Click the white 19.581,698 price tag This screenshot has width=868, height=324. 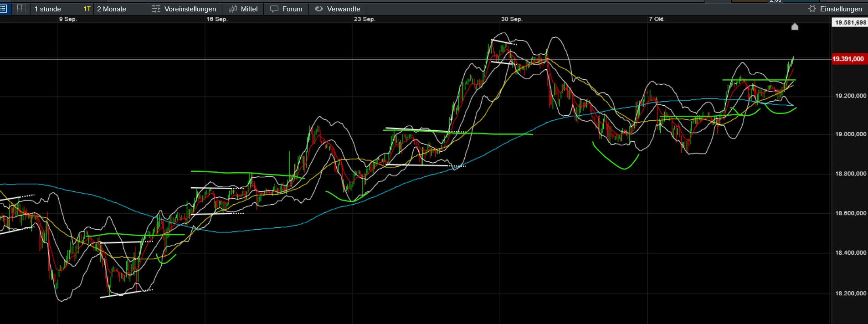[x=850, y=22]
